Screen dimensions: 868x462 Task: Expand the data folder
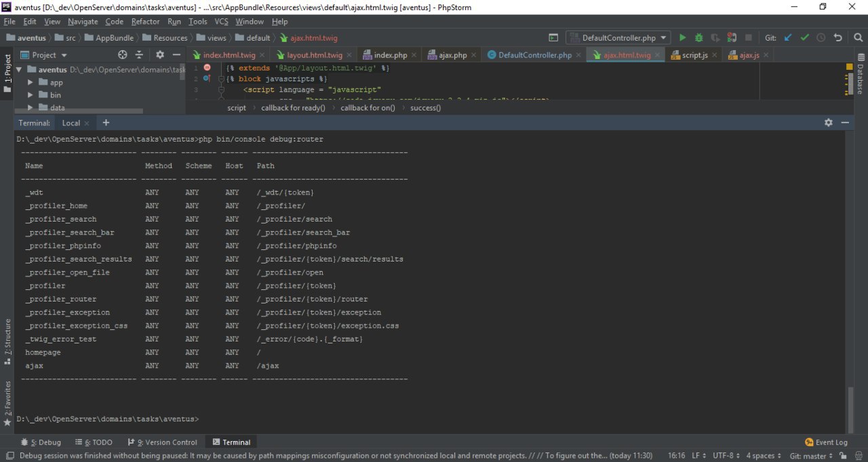click(31, 108)
